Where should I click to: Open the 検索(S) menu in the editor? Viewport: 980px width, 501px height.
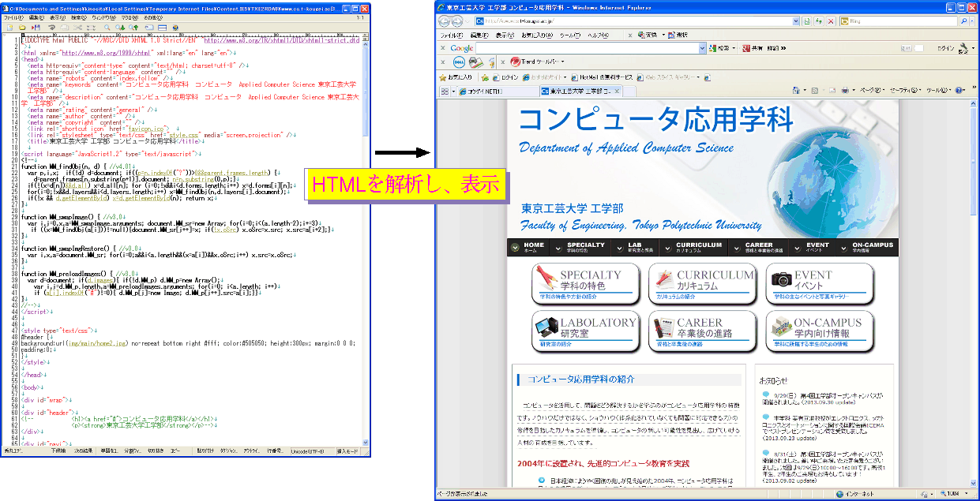(79, 17)
